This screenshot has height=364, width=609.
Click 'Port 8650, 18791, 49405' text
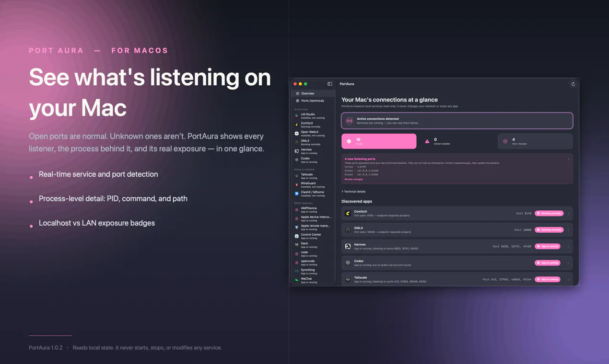512,246
